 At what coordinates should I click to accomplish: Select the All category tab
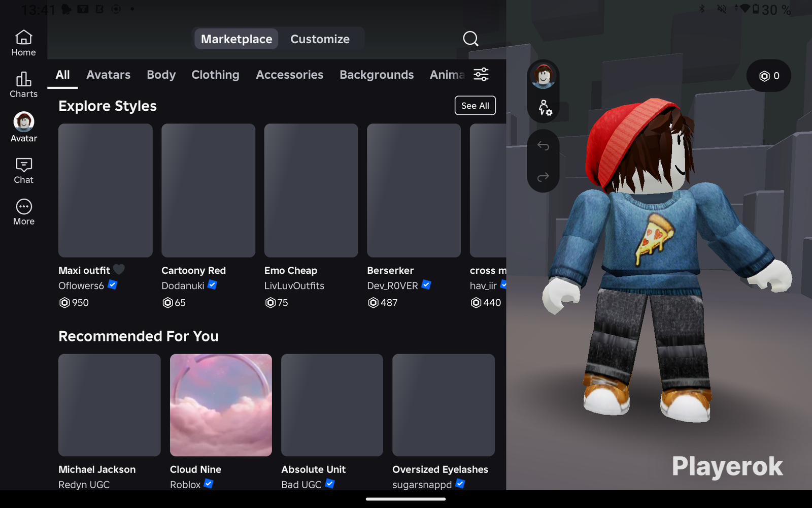point(62,75)
